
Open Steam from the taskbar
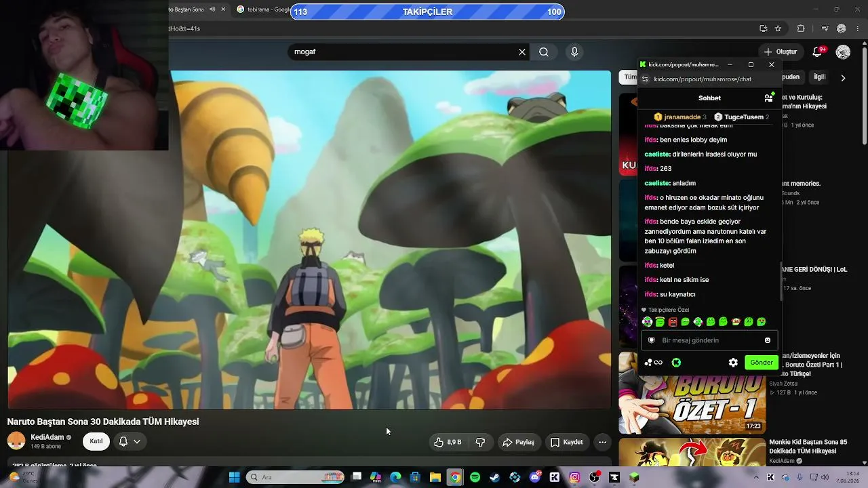click(494, 477)
